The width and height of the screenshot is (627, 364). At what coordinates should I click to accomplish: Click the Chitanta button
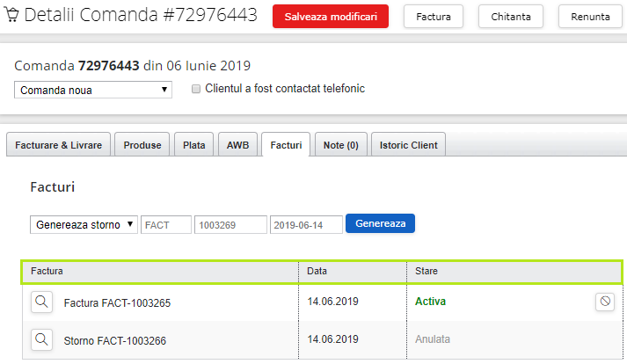click(511, 16)
